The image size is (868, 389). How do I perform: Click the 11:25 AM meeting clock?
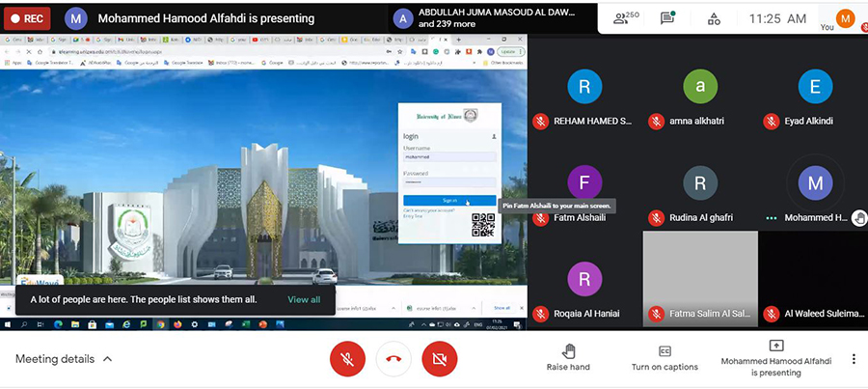tap(777, 19)
